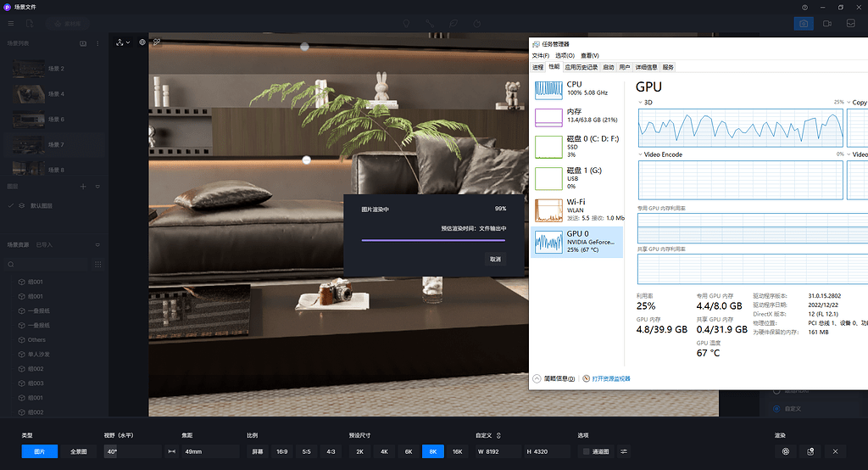This screenshot has width=868, height=470.
Task: Expand the 3D graph dropdown in GPU panel
Action: click(642, 102)
